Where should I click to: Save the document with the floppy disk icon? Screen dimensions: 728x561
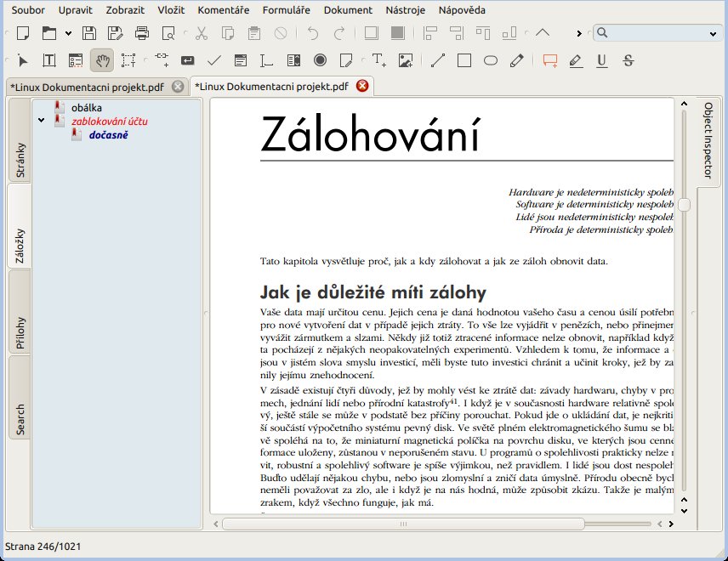click(89, 33)
